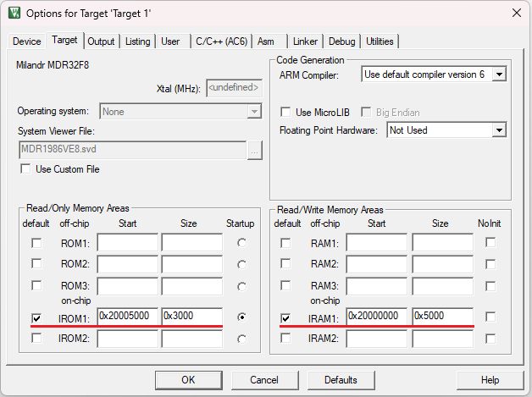Click the Defaults button

click(340, 379)
